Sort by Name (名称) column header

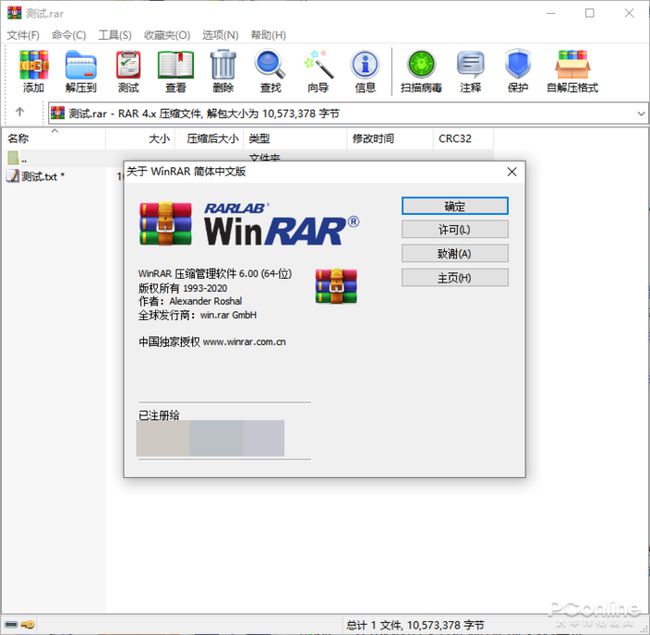point(54,138)
